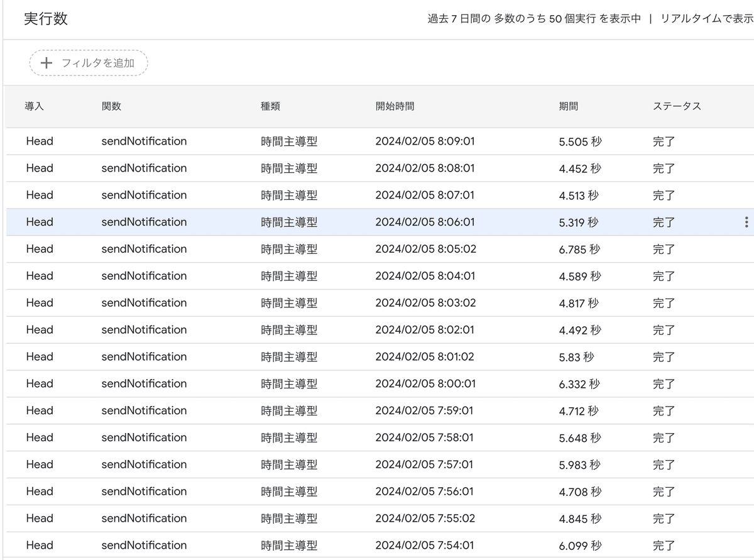Select execution started 2024/02/05 7:54:01

pyautogui.click(x=380, y=546)
